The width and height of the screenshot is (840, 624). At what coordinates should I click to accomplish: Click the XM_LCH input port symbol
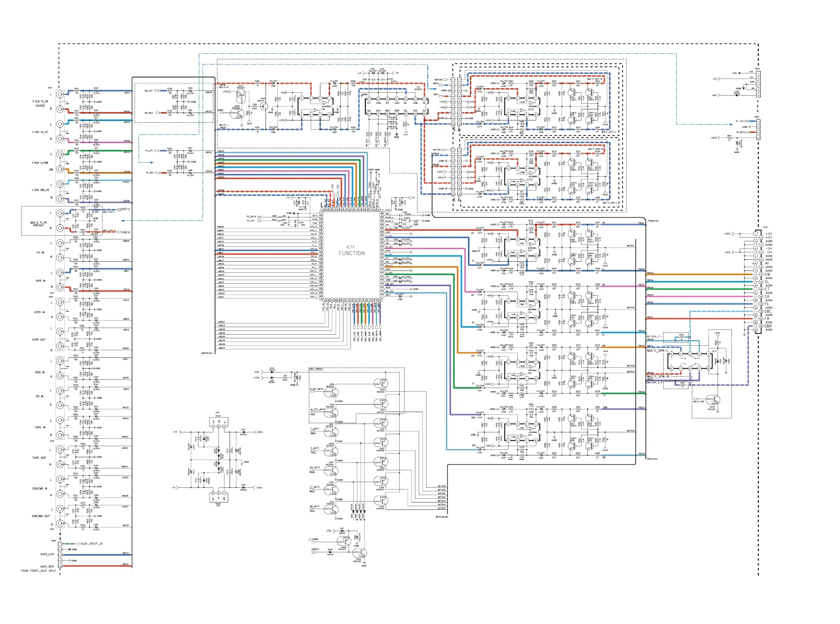(x=157, y=91)
